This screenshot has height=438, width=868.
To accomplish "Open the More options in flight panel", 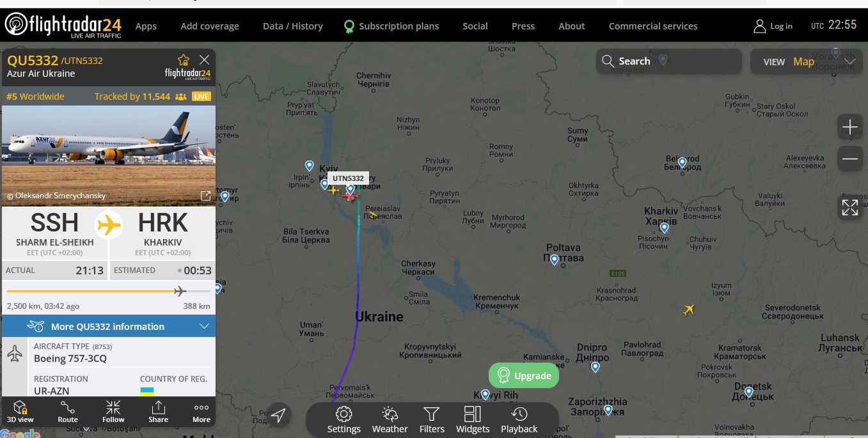I will 201,412.
